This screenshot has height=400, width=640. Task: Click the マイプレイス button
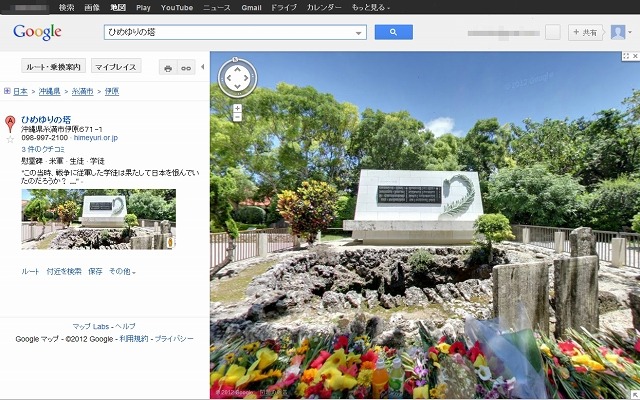point(116,67)
